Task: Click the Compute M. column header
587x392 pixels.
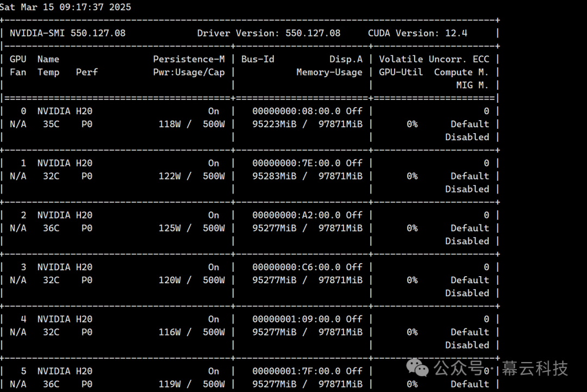Action: coord(461,72)
